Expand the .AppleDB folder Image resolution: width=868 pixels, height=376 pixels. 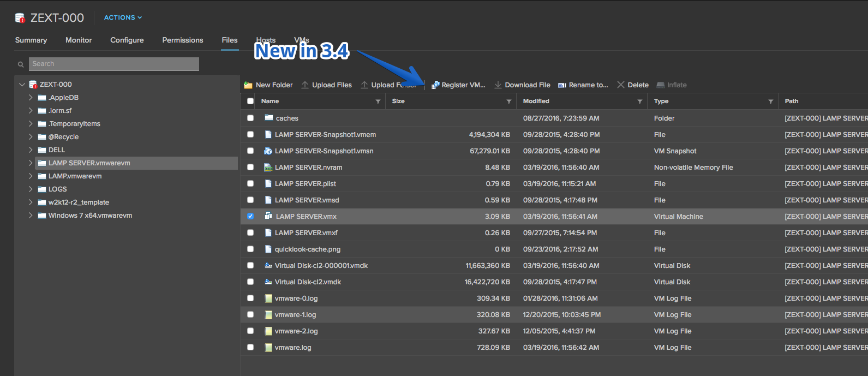(31, 98)
